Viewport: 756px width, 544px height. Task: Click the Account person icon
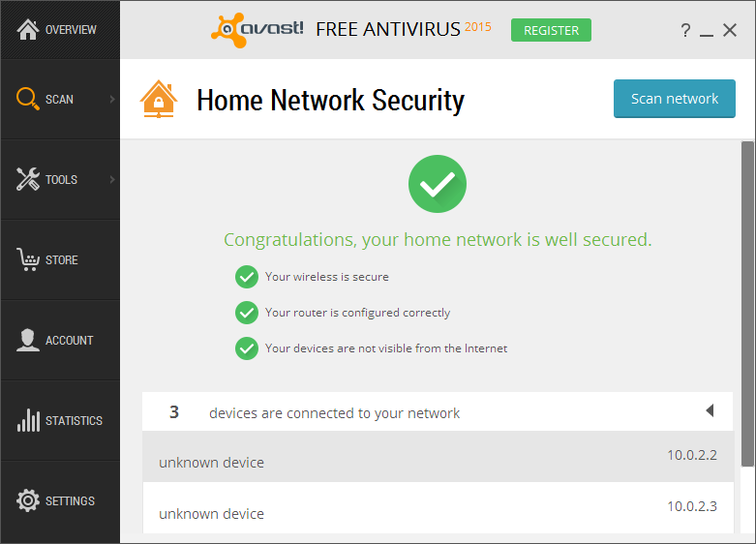[x=28, y=340]
